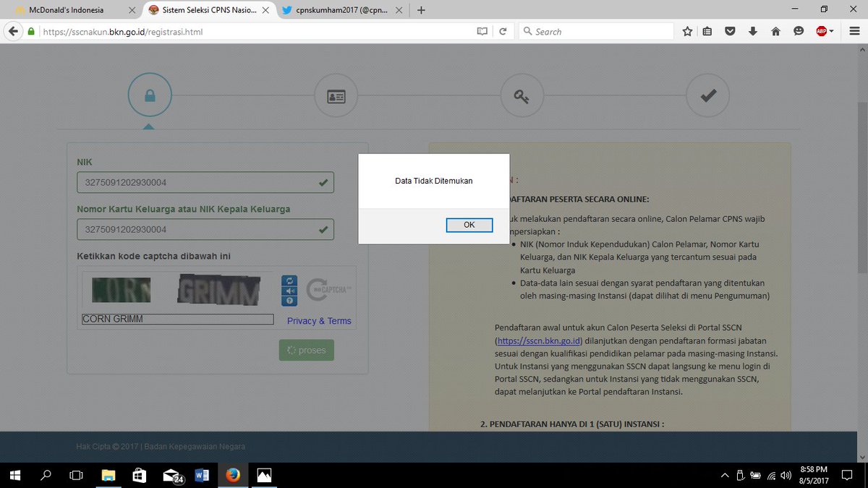The height and width of the screenshot is (488, 868).
Task: Go to the Firefox Home icon
Action: pyautogui.click(x=775, y=32)
